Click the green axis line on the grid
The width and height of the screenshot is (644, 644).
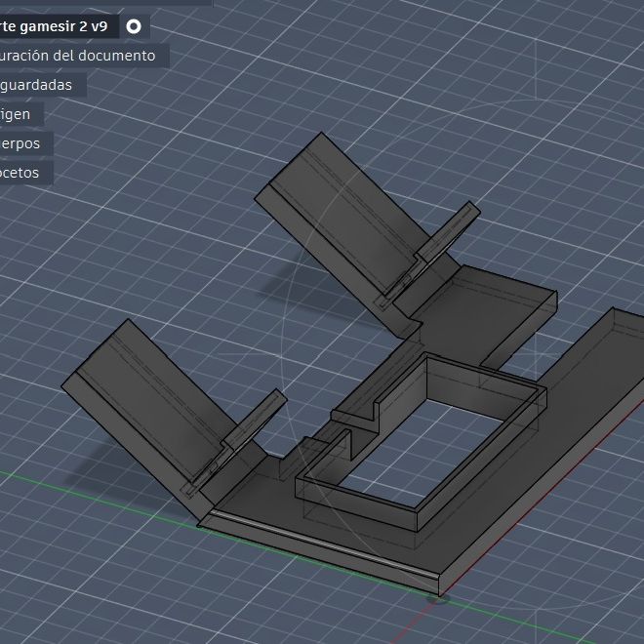(x=99, y=495)
